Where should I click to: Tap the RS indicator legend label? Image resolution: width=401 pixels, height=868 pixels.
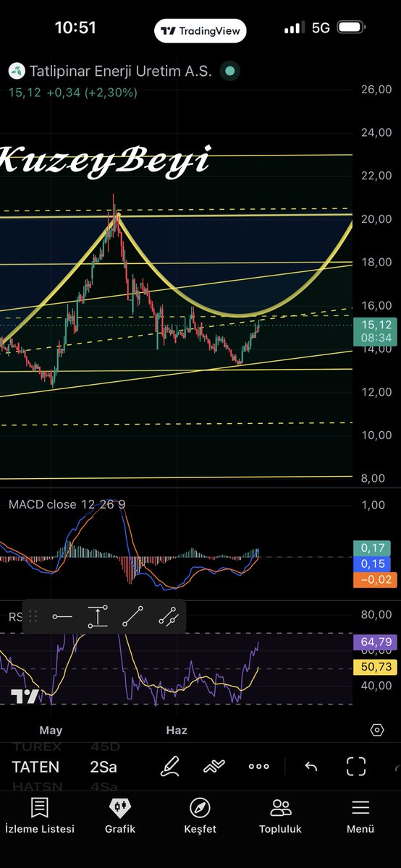15,617
